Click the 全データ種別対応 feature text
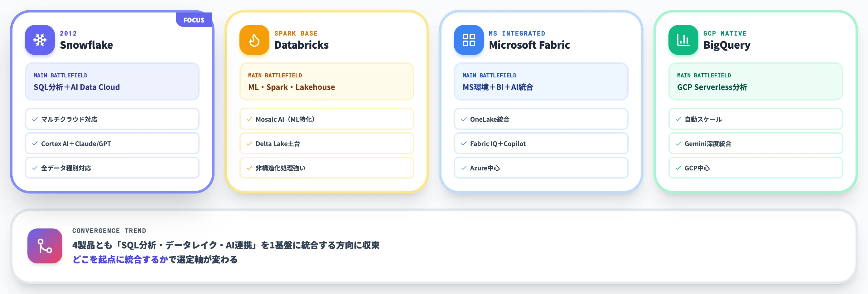 pyautogui.click(x=66, y=168)
